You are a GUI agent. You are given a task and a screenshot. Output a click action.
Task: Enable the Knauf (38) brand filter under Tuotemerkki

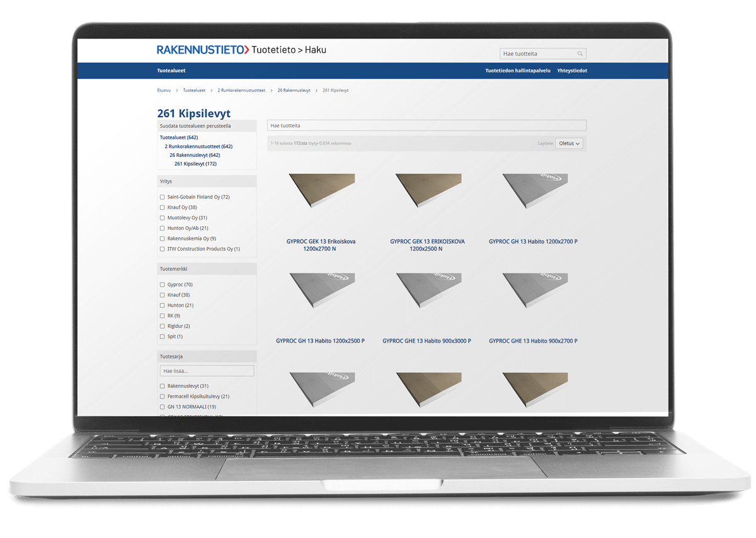(162, 295)
